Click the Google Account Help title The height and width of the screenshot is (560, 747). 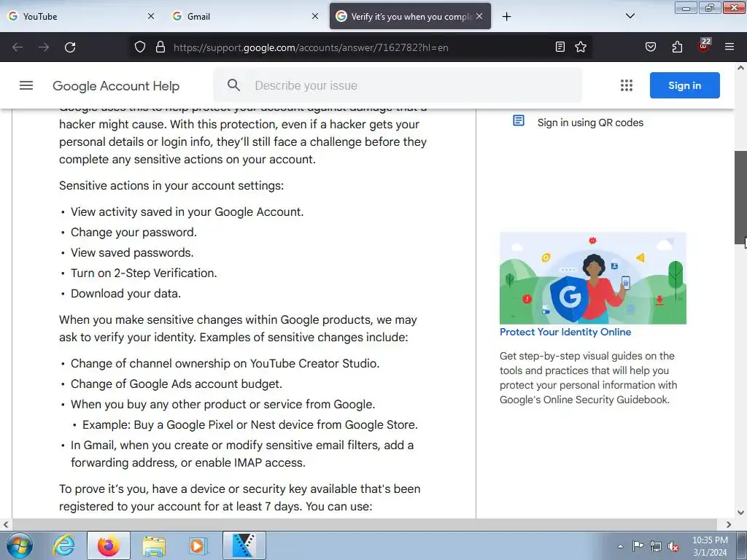pos(116,86)
